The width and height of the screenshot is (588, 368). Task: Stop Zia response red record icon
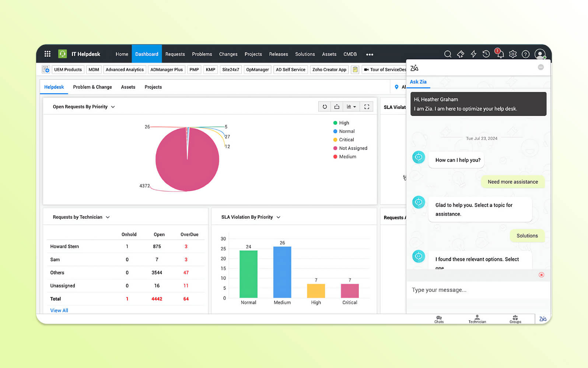coord(541,275)
